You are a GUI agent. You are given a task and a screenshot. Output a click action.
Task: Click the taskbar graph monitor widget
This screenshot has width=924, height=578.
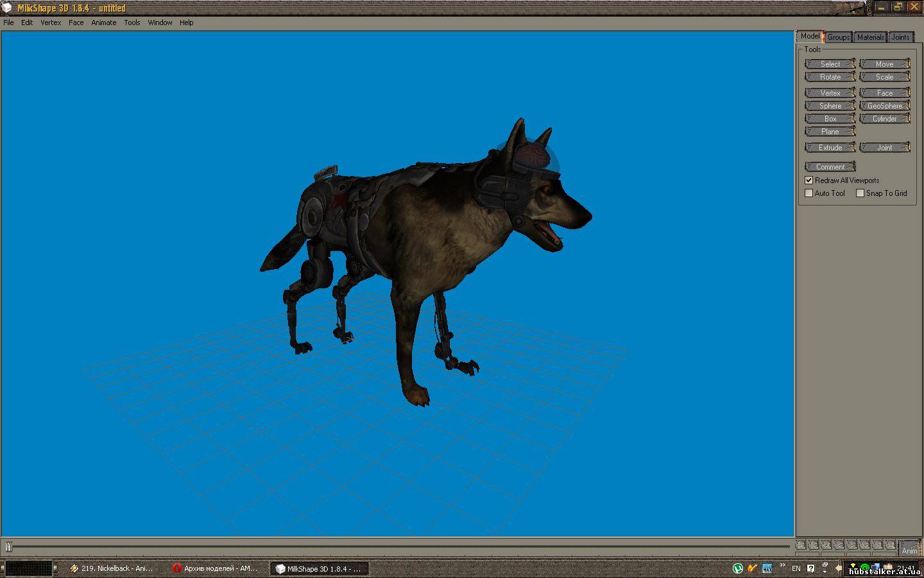[28, 568]
